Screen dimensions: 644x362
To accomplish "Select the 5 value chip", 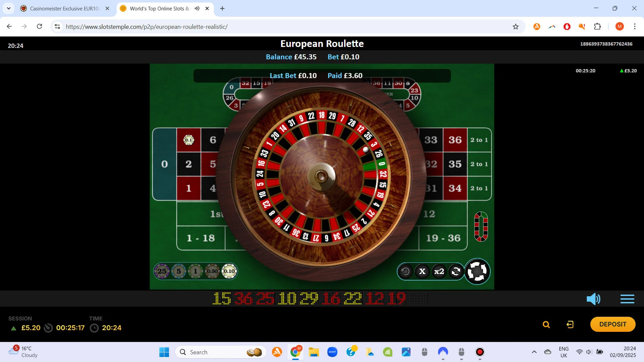I will [179, 271].
